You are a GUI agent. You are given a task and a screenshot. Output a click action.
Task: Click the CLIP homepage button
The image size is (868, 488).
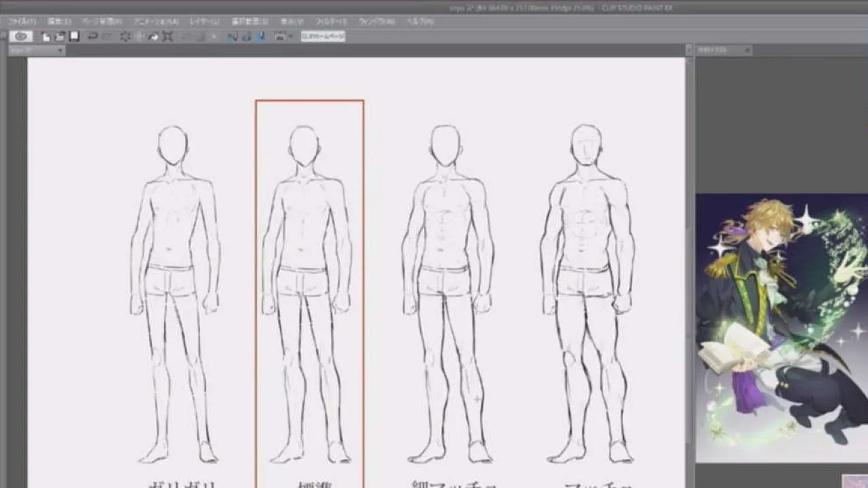pyautogui.click(x=323, y=36)
